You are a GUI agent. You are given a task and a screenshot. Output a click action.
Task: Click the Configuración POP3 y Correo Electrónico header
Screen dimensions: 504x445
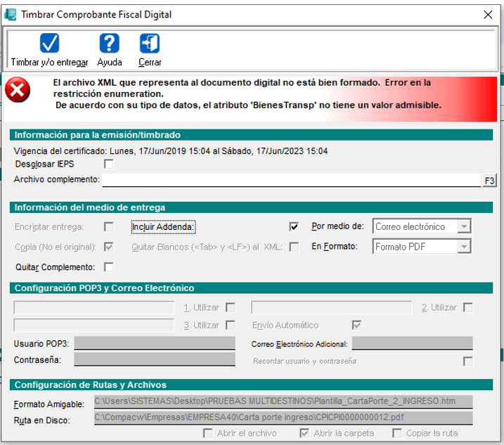pyautogui.click(x=251, y=288)
